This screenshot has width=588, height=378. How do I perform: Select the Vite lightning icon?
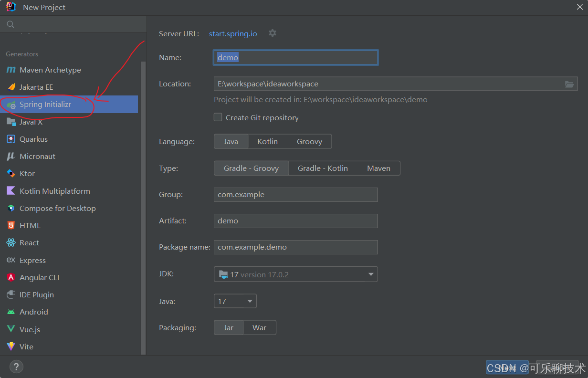point(11,346)
